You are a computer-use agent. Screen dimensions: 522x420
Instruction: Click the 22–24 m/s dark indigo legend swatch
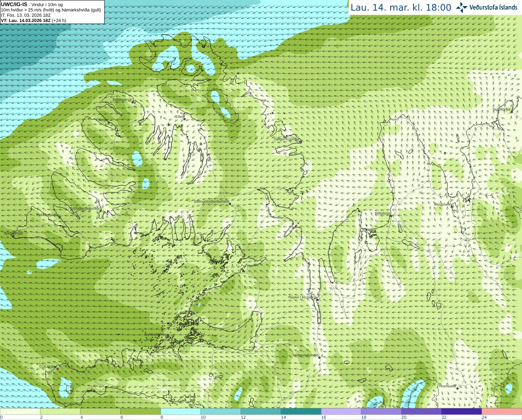click(462, 411)
